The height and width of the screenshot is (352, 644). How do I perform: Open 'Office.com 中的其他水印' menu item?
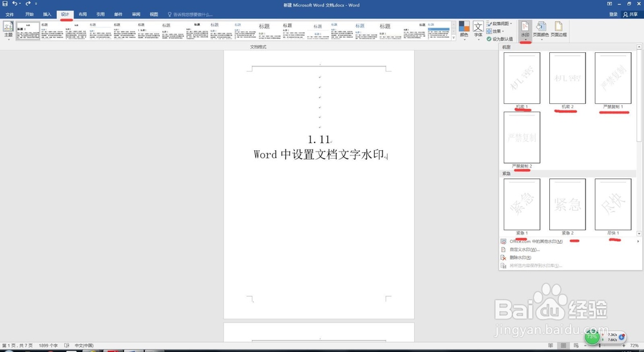[571, 241]
